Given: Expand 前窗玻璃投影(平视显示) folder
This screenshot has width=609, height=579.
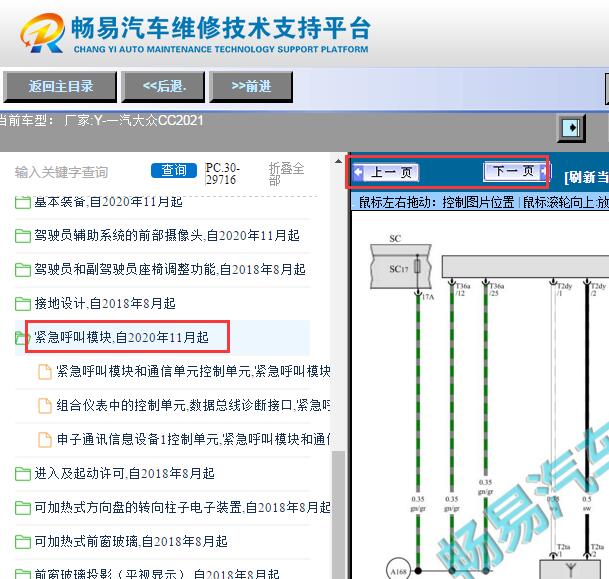Looking at the screenshot, I should (x=157, y=574).
